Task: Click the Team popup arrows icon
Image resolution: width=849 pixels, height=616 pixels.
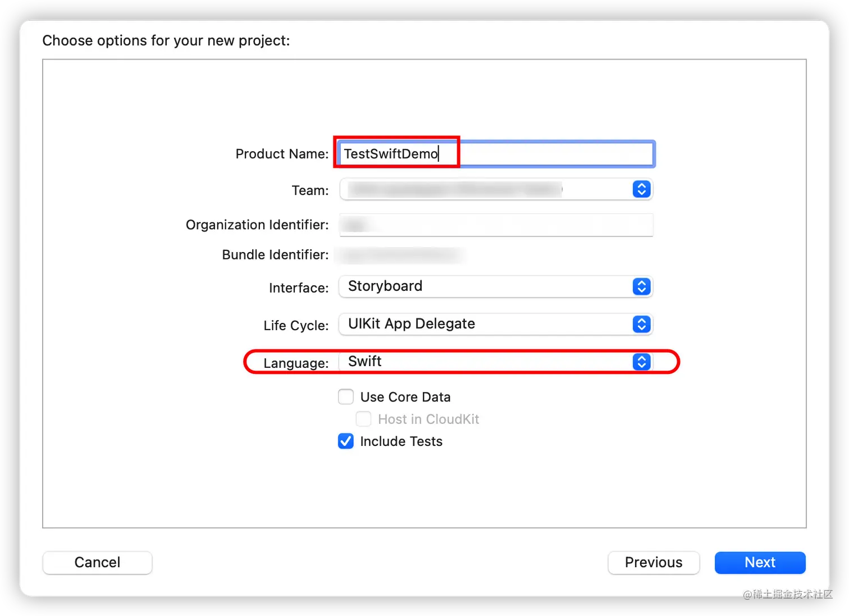Action: tap(641, 189)
